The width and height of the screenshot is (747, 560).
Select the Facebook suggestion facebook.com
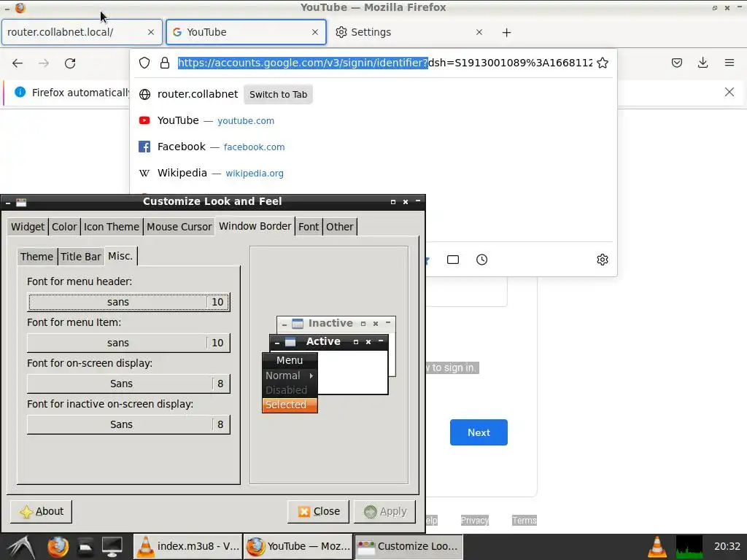[x=373, y=147]
